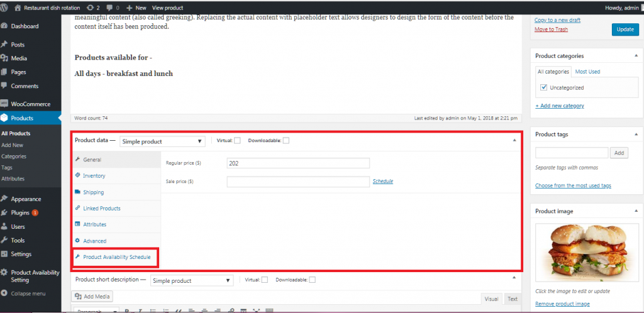The image size is (644, 313).
Task: Uncheck the Uncategorized category checkbox
Action: tap(544, 87)
